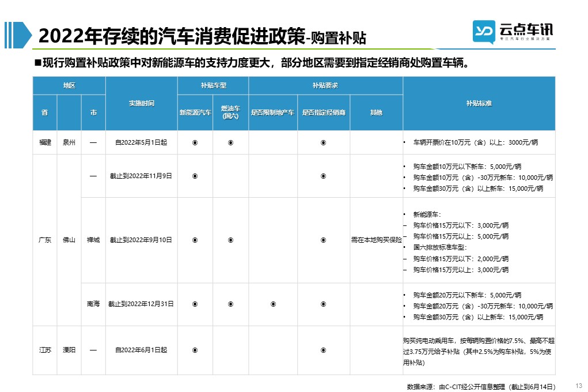The height and width of the screenshot is (392, 588).
Task: Click the 省 column header
Action: click(44, 112)
